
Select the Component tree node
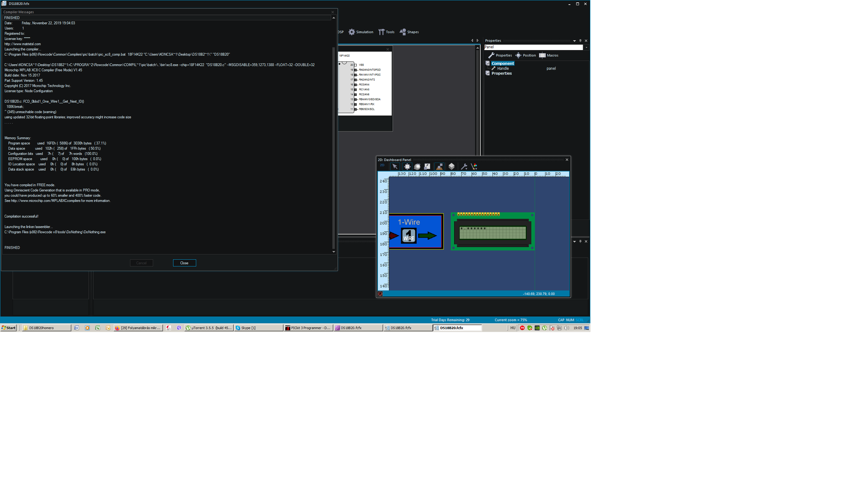click(502, 64)
